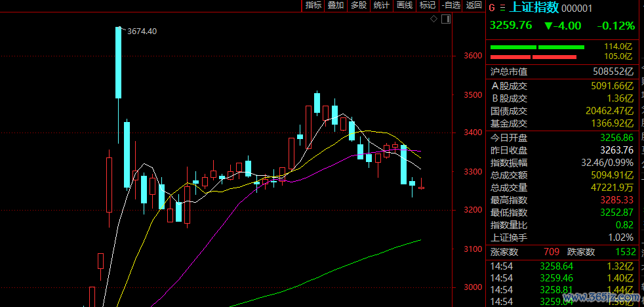Open the green list icon beside 上证指数
Viewport: 644px width, 307px height.
click(502, 8)
